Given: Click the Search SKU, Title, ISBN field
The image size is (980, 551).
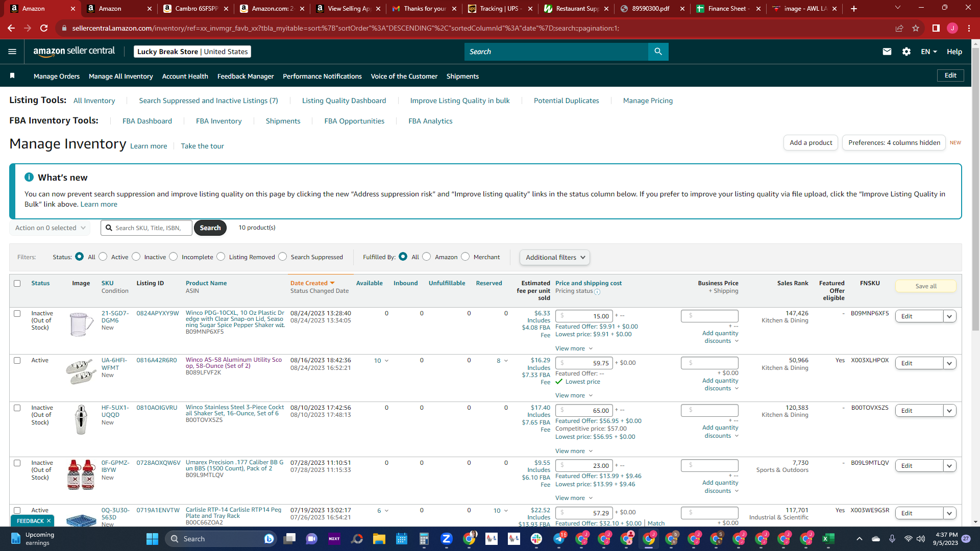Looking at the screenshot, I should click(146, 228).
